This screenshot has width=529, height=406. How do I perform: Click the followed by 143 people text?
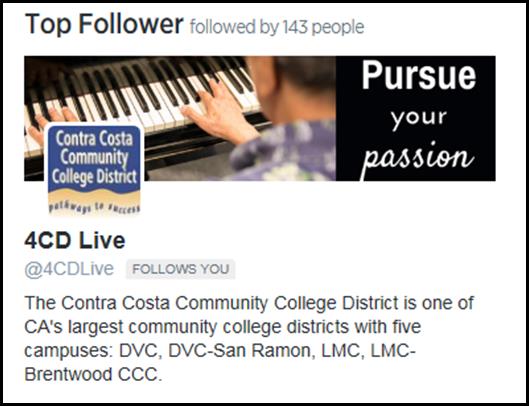tap(277, 27)
